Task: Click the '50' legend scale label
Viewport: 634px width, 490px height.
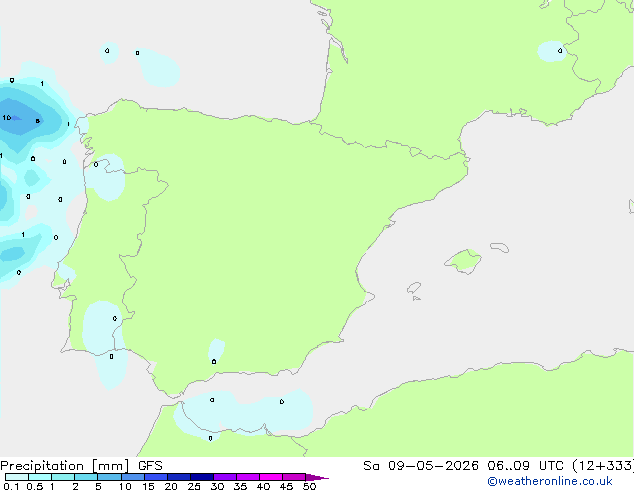Action: pos(309,486)
